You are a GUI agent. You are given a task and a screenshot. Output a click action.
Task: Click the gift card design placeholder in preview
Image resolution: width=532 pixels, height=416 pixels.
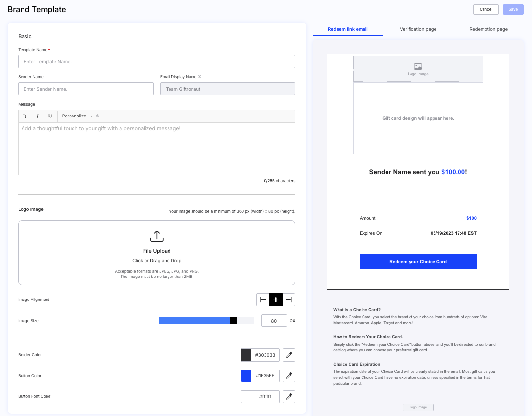click(418, 118)
